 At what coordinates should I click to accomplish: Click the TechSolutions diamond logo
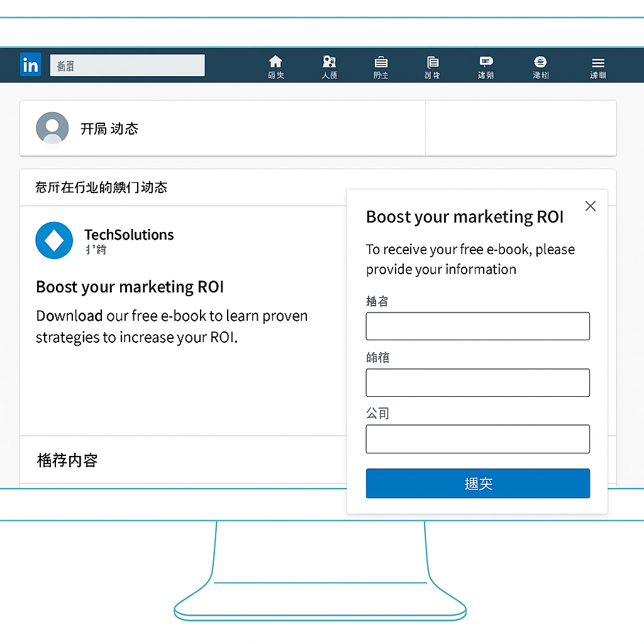pyautogui.click(x=54, y=240)
